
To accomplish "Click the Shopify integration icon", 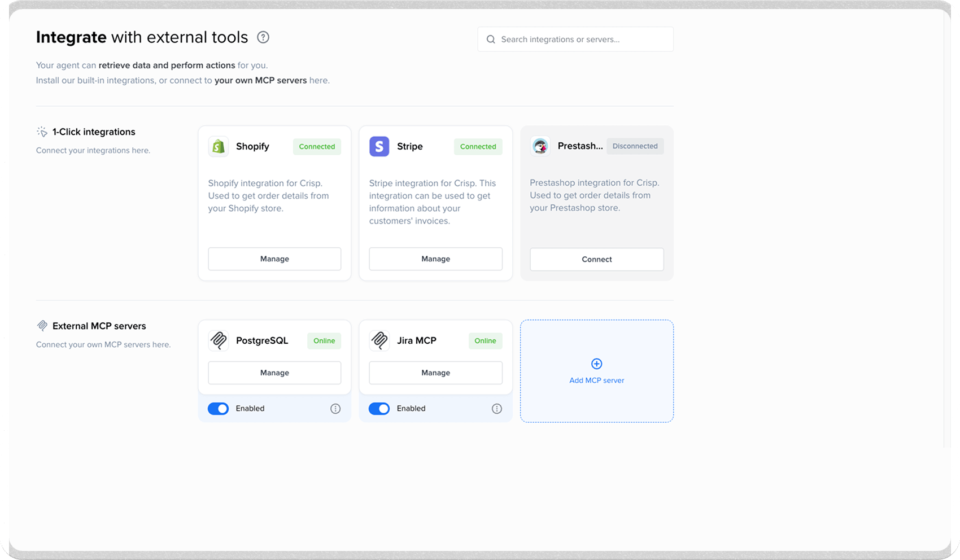I will (219, 146).
